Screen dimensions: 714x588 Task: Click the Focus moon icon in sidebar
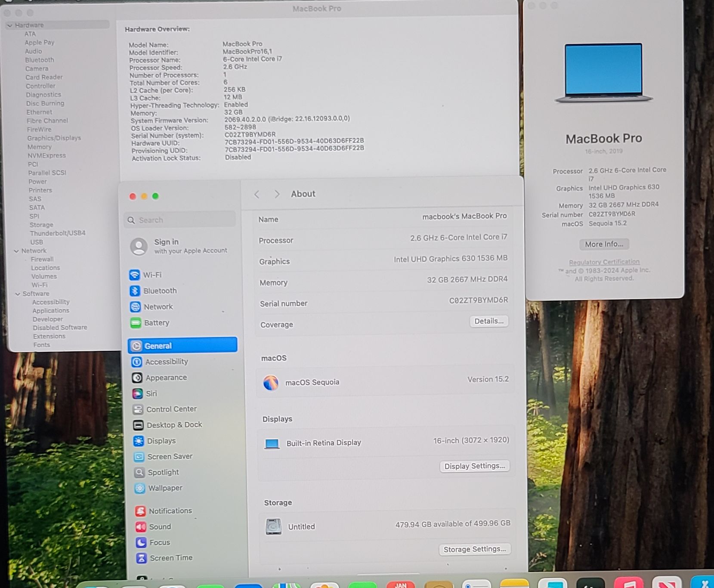pos(141,542)
